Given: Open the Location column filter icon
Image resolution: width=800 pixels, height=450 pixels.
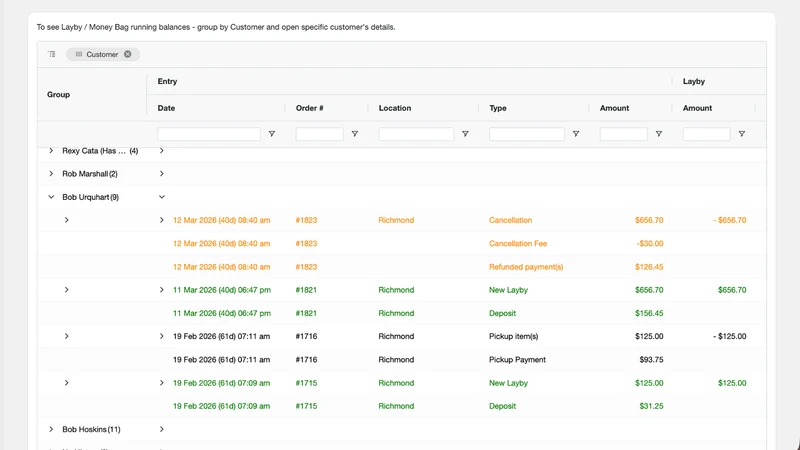Looking at the screenshot, I should pyautogui.click(x=465, y=134).
